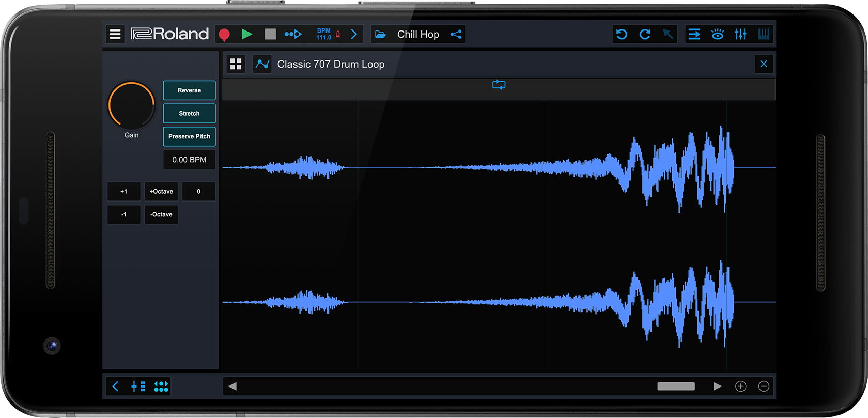This screenshot has width=868, height=418.
Task: Select the Classic 707 Drum Loop title
Action: (331, 64)
